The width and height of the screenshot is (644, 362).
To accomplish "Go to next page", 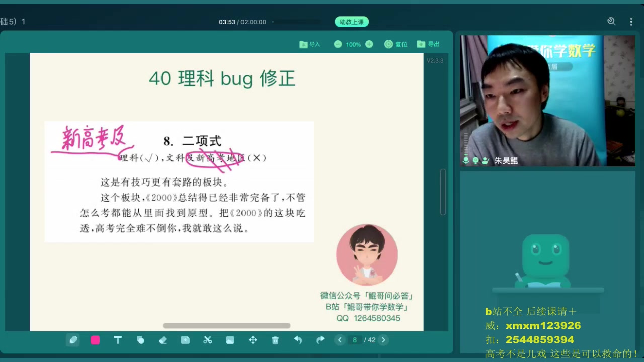I will (x=383, y=340).
